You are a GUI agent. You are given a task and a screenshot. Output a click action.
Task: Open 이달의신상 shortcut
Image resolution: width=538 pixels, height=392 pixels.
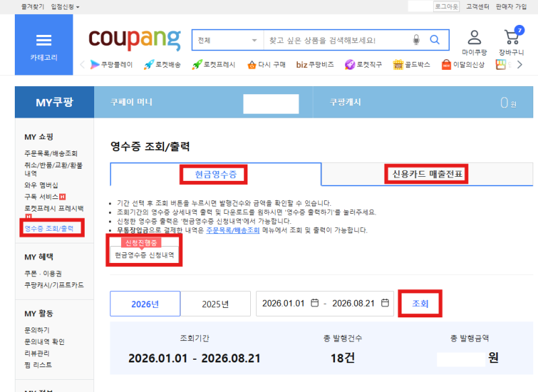point(463,65)
